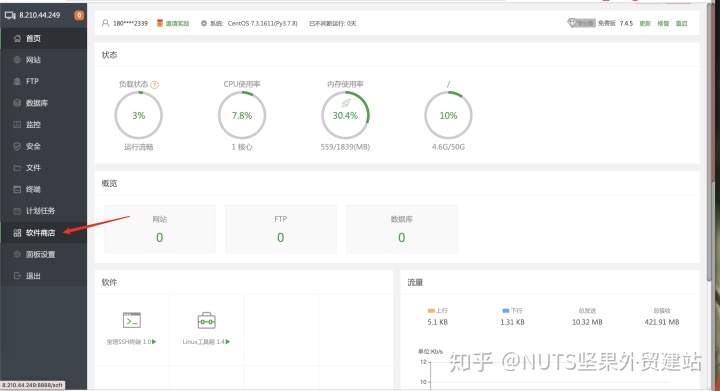
Task: Open 安全 security settings
Action: click(43, 146)
